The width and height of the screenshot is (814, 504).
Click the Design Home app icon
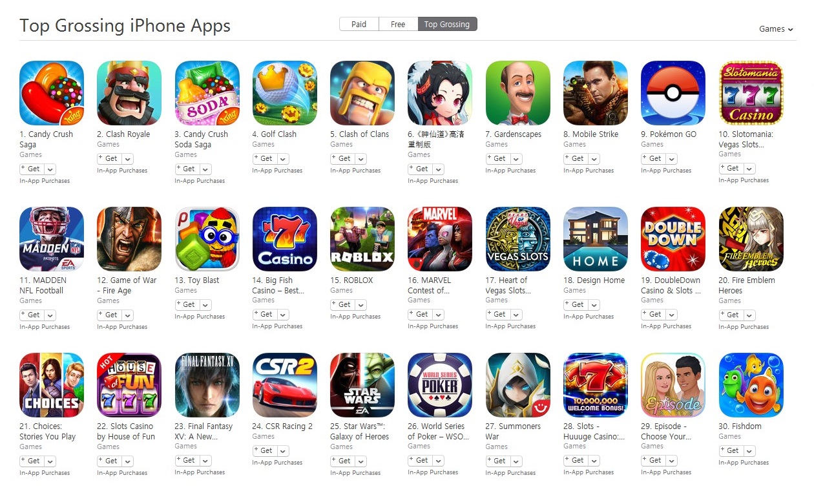596,239
